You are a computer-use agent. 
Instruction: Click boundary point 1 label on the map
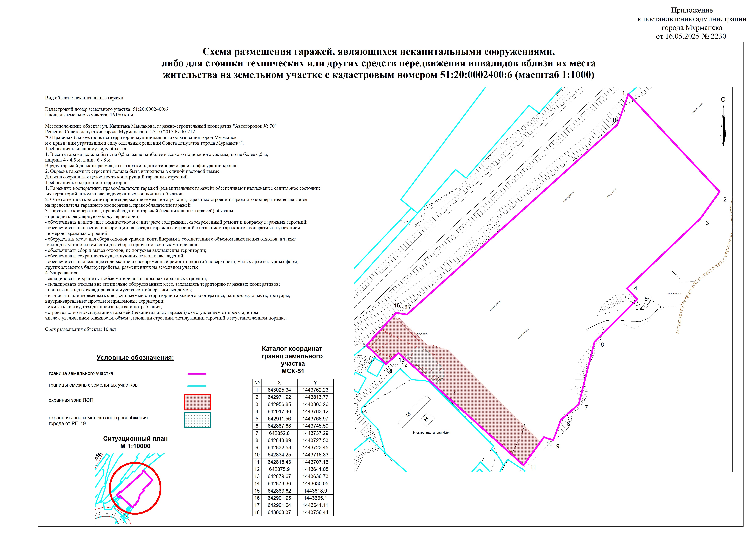tap(623, 93)
